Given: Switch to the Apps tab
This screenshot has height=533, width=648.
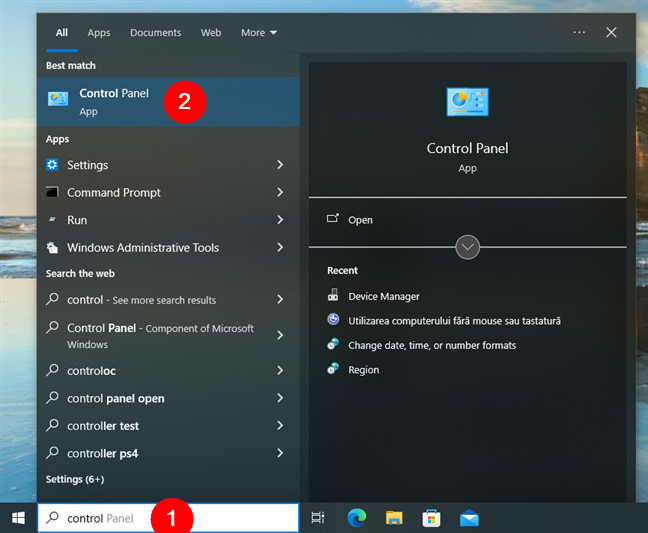Looking at the screenshot, I should tap(99, 33).
